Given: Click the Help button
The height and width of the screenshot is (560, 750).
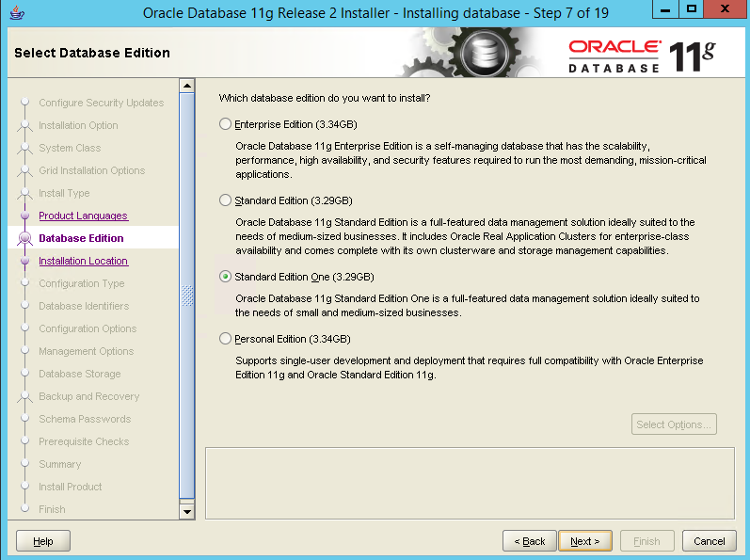Looking at the screenshot, I should click(43, 541).
